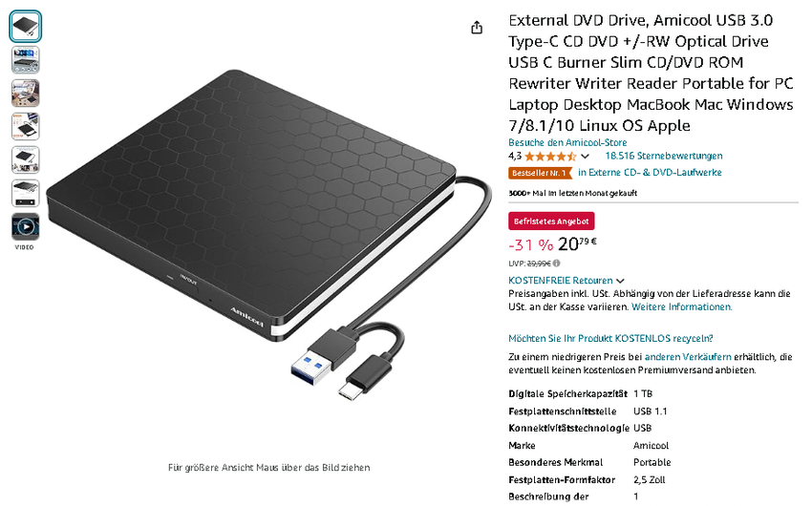Expand KOSTENFREIE Retouren details
This screenshot has height=506, width=812.
pyautogui.click(x=566, y=281)
